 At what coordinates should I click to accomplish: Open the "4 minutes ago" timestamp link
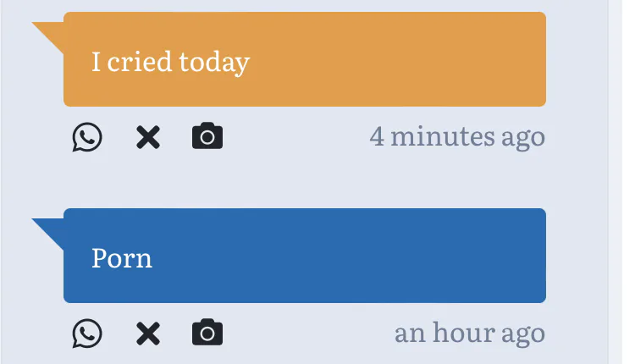pyautogui.click(x=456, y=136)
